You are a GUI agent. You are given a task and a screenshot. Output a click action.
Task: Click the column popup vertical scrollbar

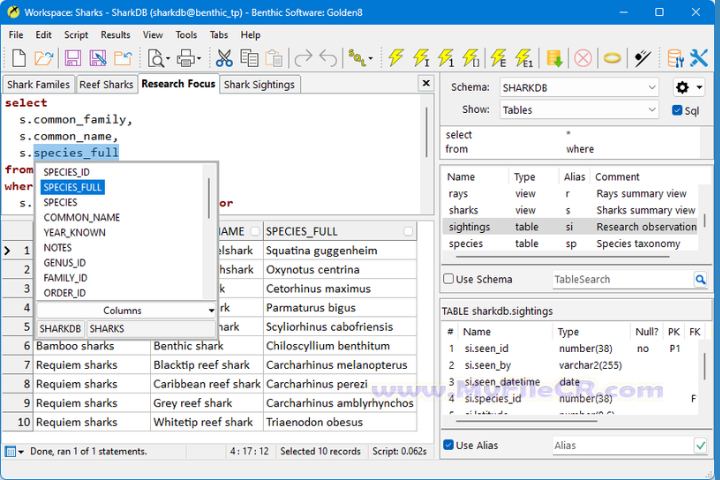tap(209, 198)
